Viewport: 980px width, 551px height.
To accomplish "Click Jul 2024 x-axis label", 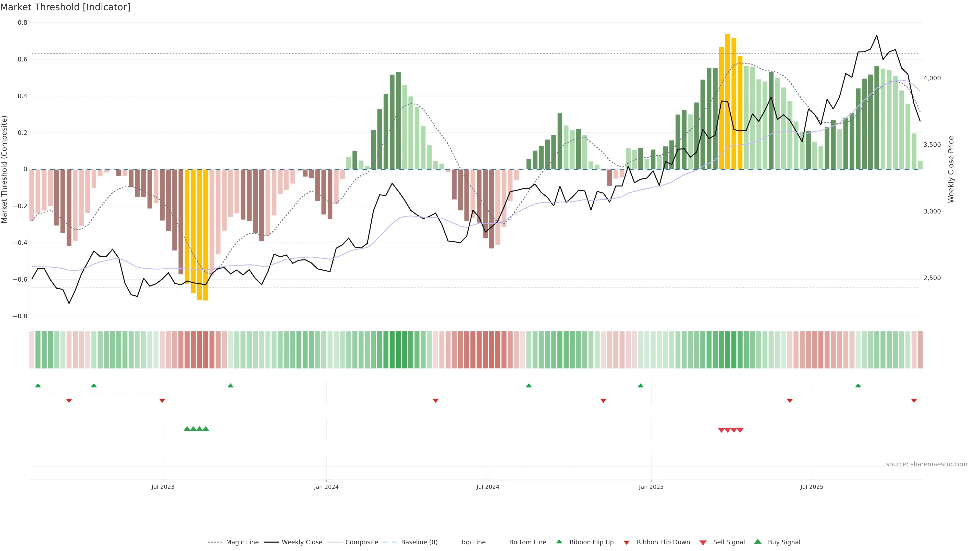I will tap(488, 487).
